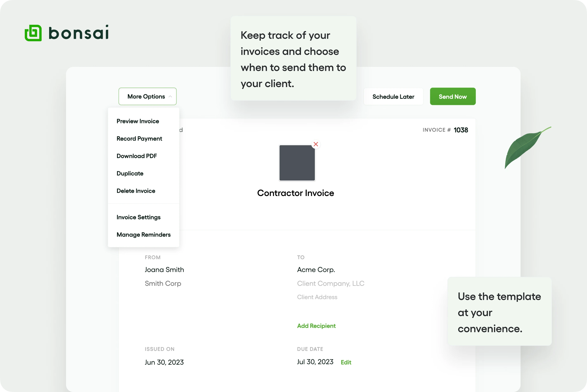Click the invoice number 1038
This screenshot has width=587, height=392.
461,130
